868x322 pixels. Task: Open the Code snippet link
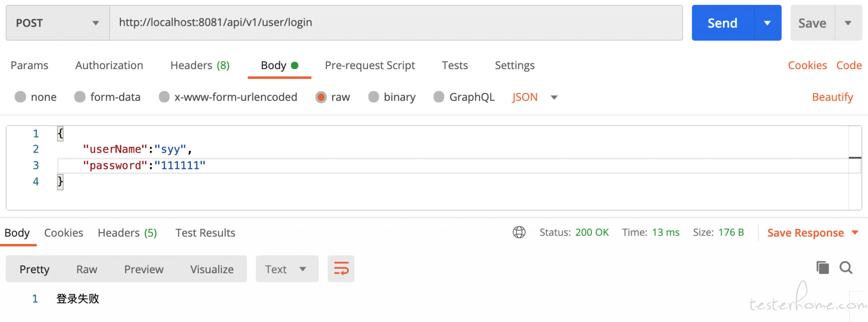pyautogui.click(x=849, y=65)
